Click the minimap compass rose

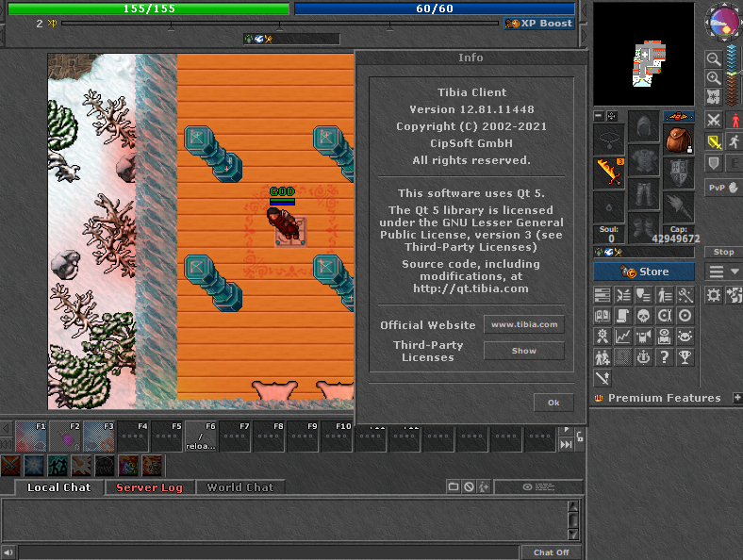[x=723, y=23]
